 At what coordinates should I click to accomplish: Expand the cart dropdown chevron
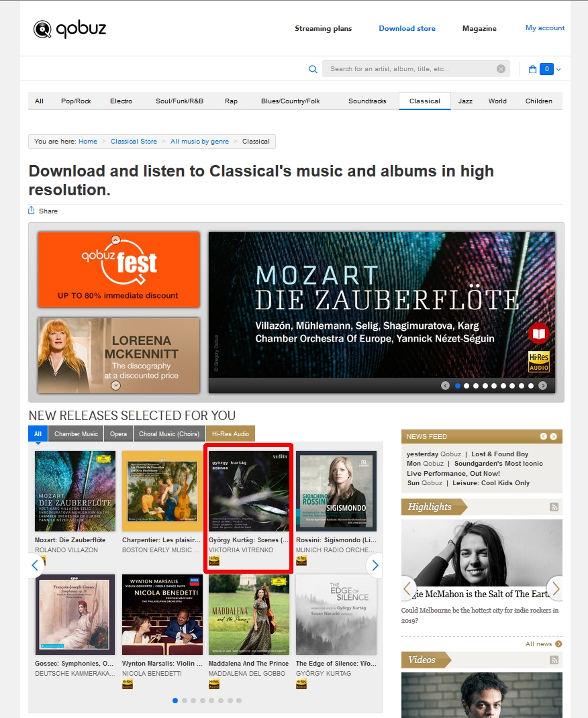click(558, 69)
